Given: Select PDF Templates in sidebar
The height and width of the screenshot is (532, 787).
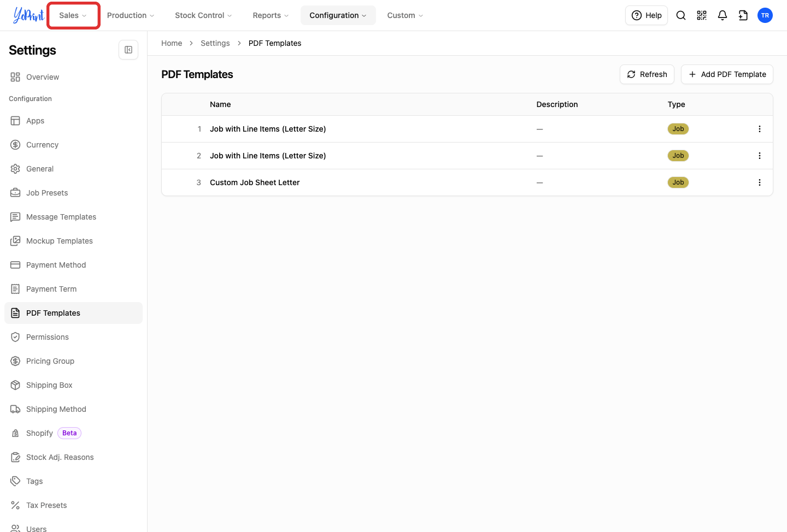Looking at the screenshot, I should coord(73,313).
